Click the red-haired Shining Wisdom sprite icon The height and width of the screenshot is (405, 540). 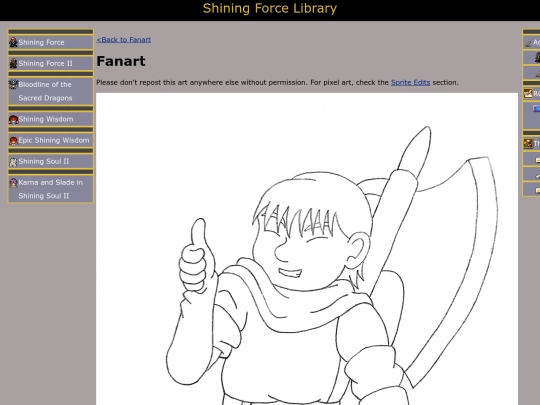coord(13,119)
